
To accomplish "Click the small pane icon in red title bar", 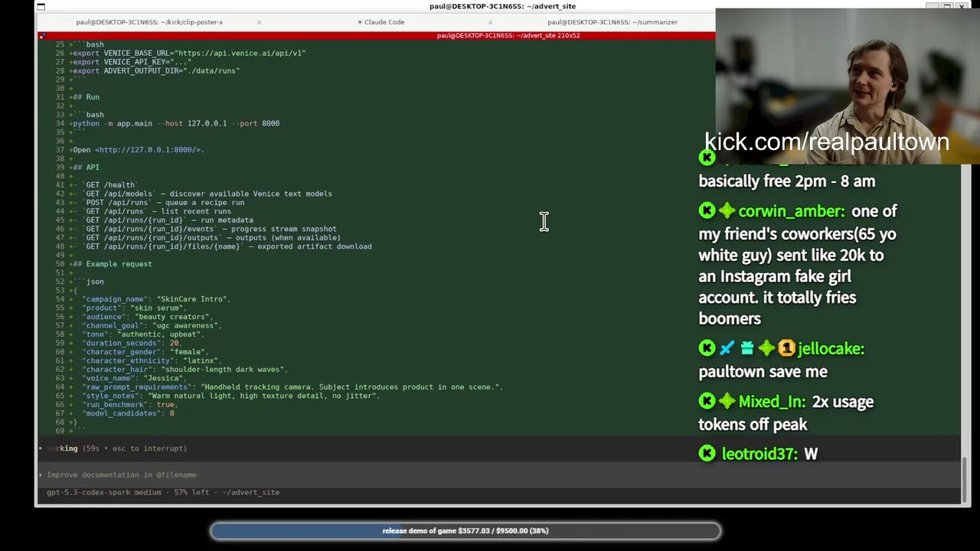I will 41,35.
